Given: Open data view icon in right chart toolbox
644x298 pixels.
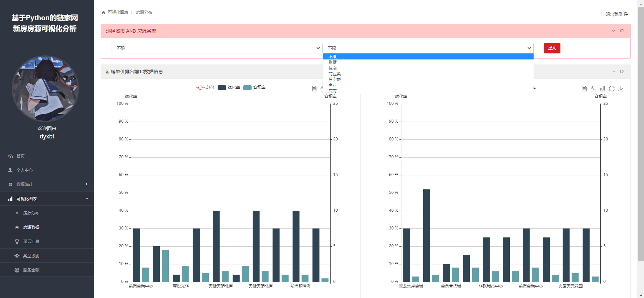Looking at the screenshot, I should 585,89.
